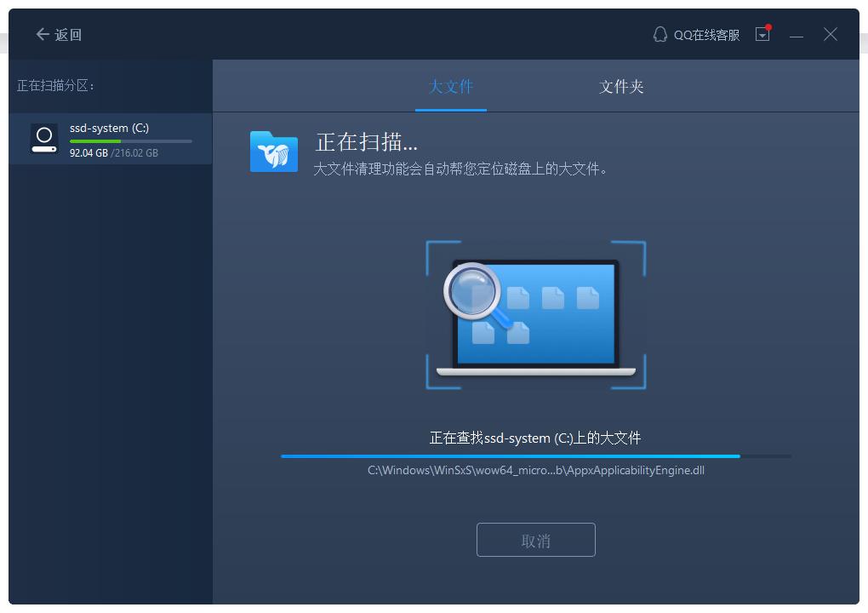Switch to the 文件夹 tab
The width and height of the screenshot is (868, 613).
621,86
